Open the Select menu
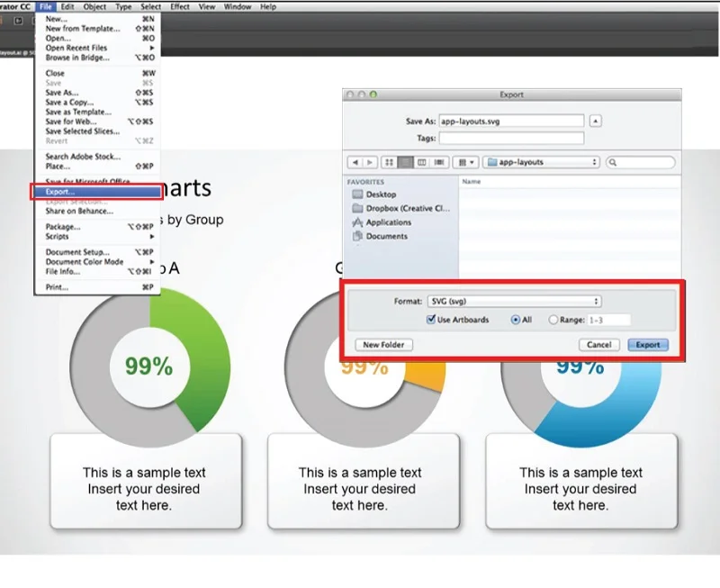 click(150, 7)
